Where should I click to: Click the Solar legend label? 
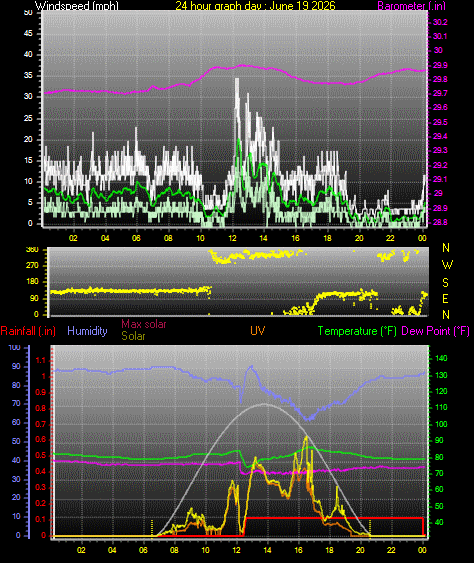[133, 336]
